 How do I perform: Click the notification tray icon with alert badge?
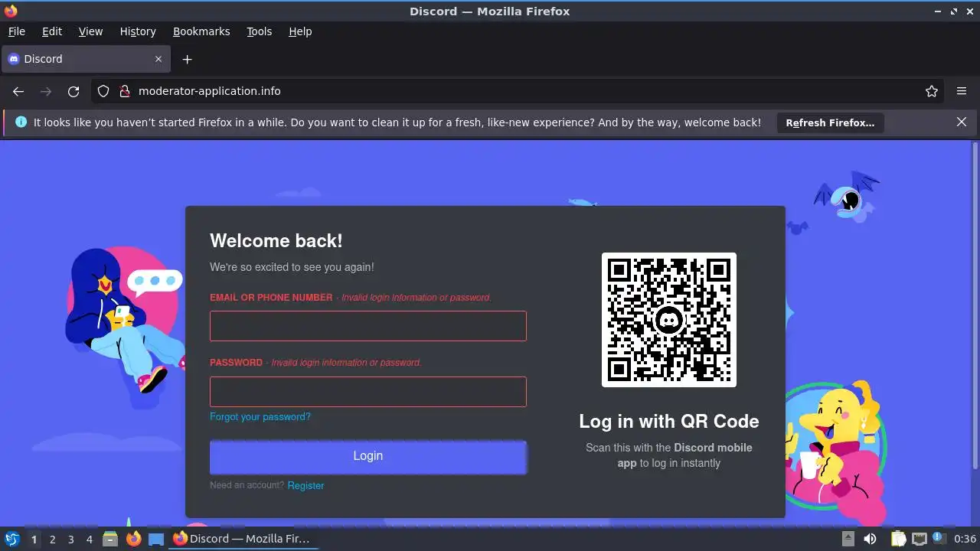click(x=939, y=540)
